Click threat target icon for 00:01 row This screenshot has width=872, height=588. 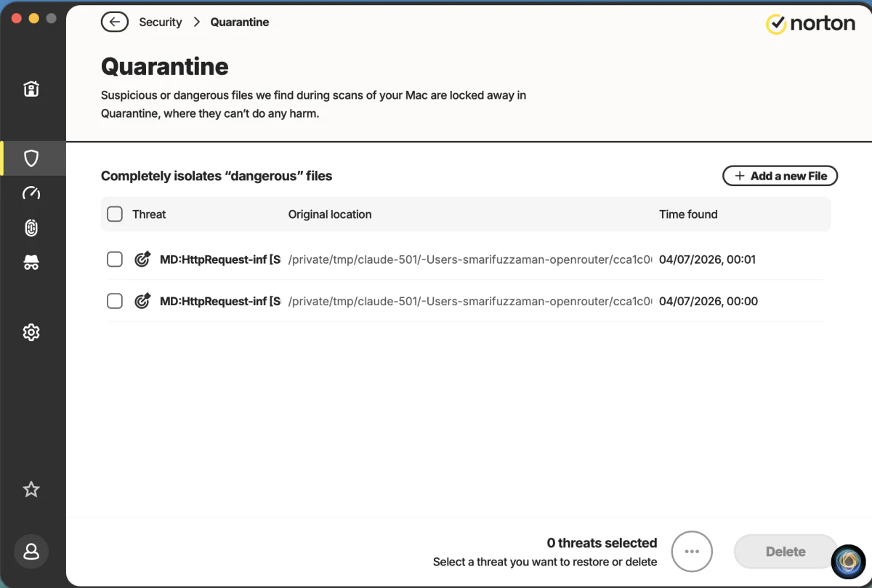tap(142, 259)
